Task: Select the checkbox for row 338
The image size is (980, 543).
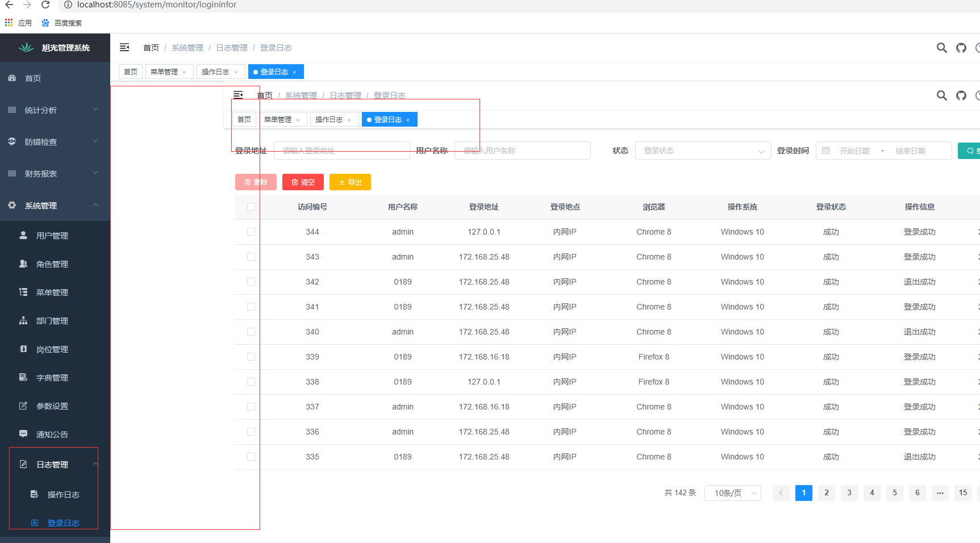Action: point(251,382)
